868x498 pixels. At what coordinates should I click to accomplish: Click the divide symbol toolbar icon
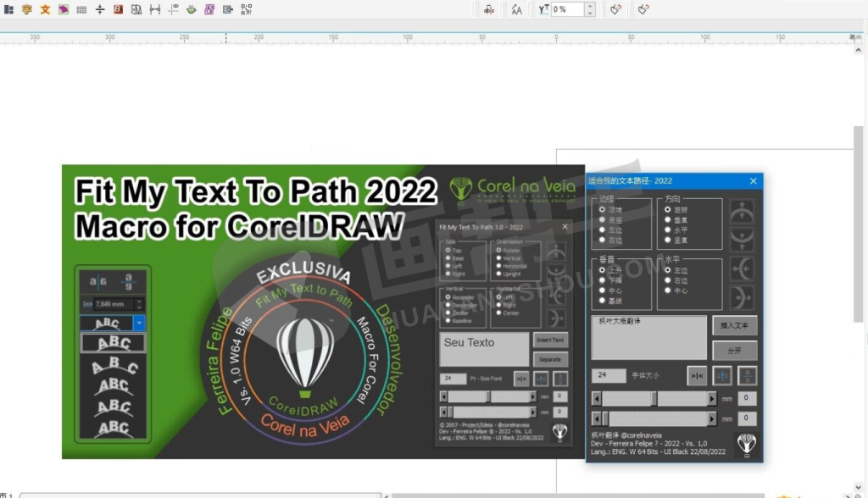click(x=100, y=9)
